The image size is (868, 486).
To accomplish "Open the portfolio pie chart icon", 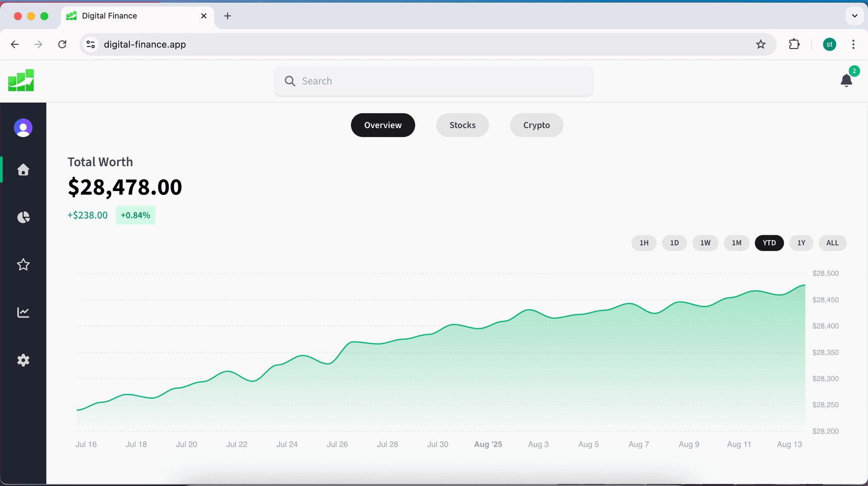I will 23,217.
